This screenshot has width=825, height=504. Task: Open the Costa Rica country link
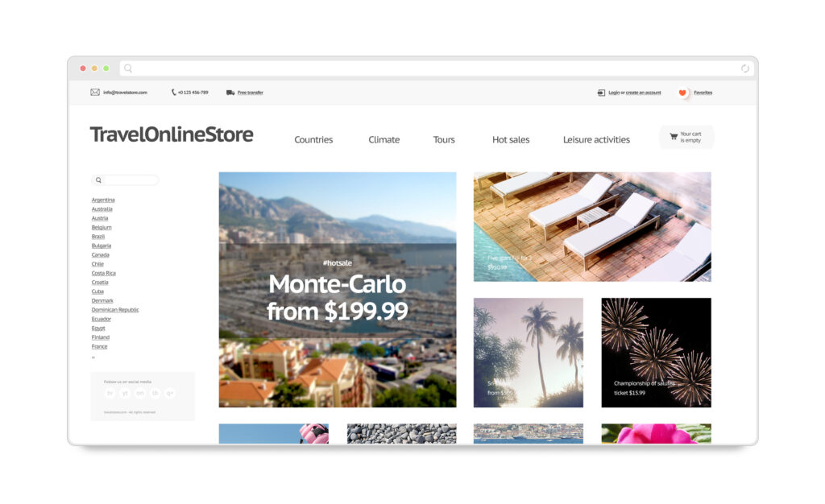(x=103, y=273)
